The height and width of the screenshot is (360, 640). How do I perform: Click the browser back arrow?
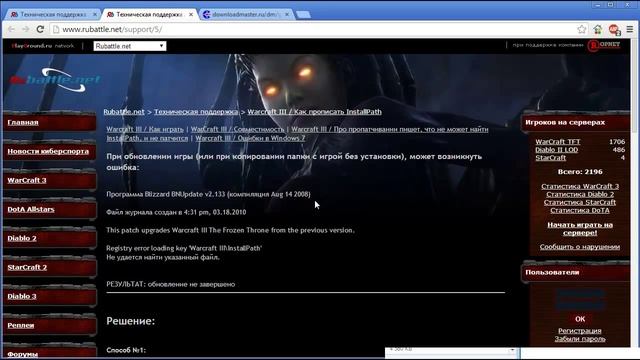(11, 29)
